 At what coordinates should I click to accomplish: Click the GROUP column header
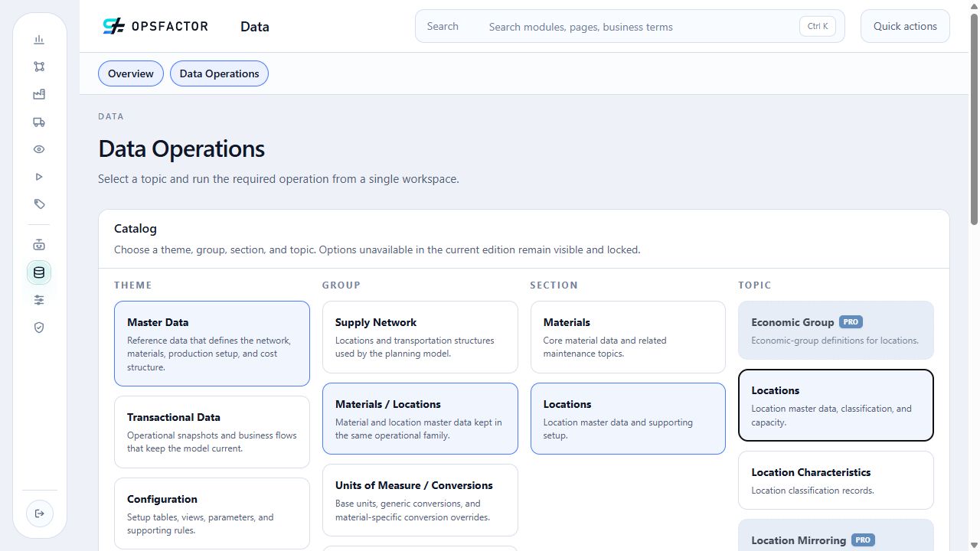341,285
